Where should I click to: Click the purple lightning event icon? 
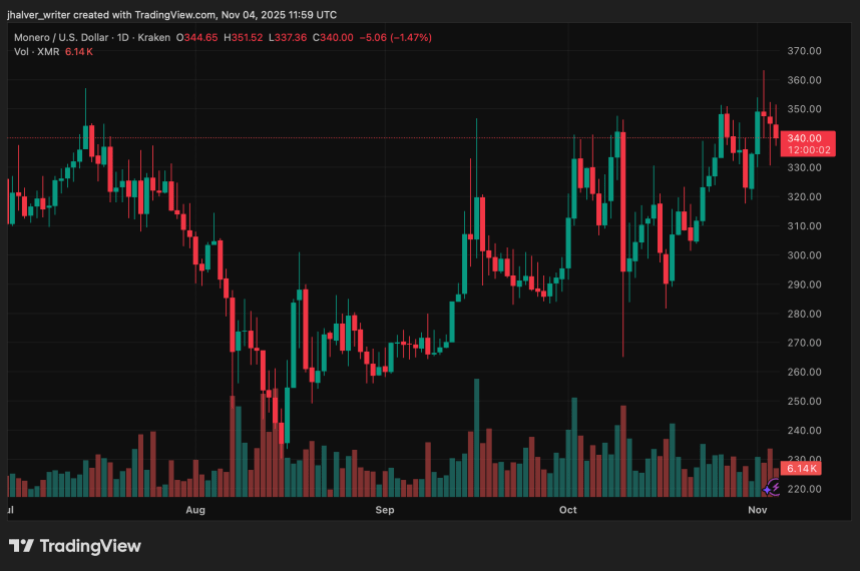pyautogui.click(x=772, y=488)
